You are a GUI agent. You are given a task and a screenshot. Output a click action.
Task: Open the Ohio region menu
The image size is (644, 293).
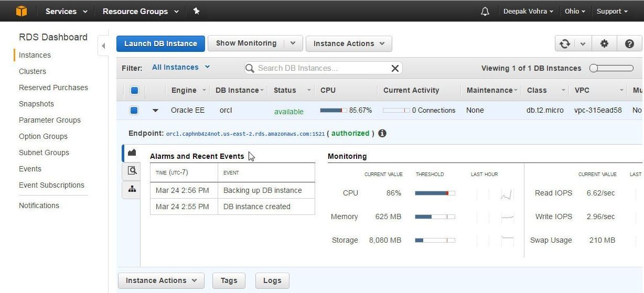[575, 11]
